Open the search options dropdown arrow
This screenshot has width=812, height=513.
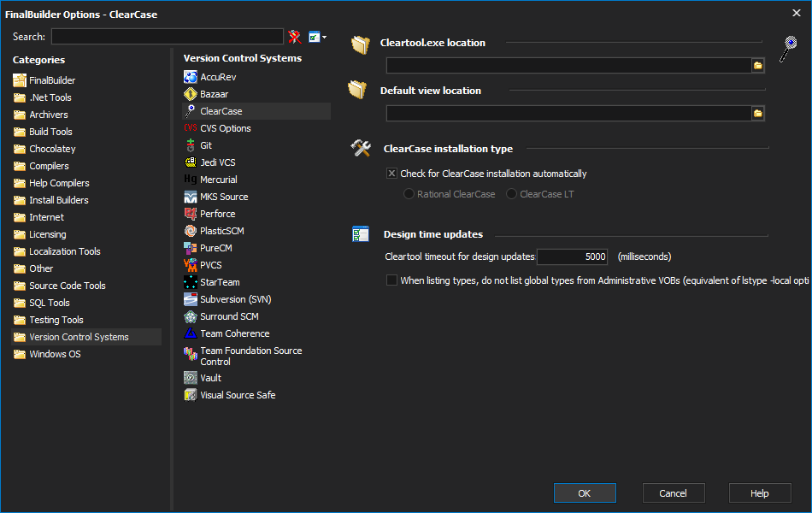pyautogui.click(x=325, y=38)
